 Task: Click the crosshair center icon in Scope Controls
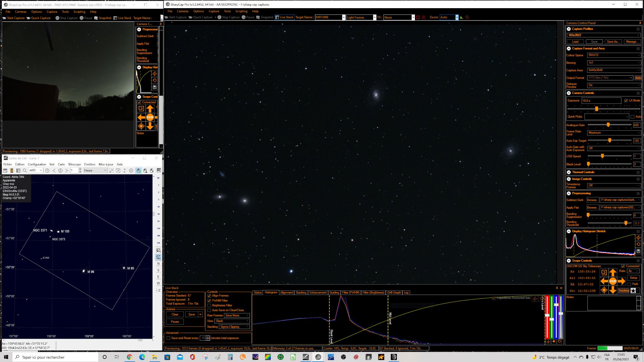(x=604, y=290)
